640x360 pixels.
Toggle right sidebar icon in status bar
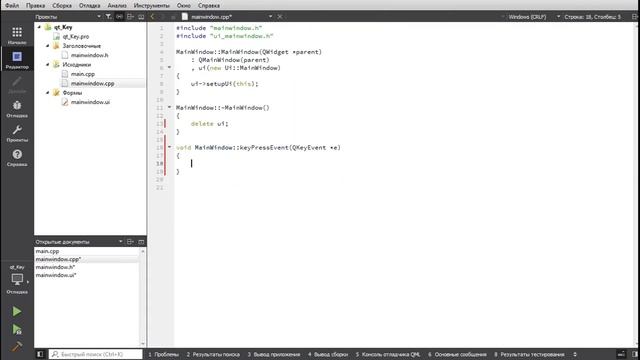coord(635,354)
